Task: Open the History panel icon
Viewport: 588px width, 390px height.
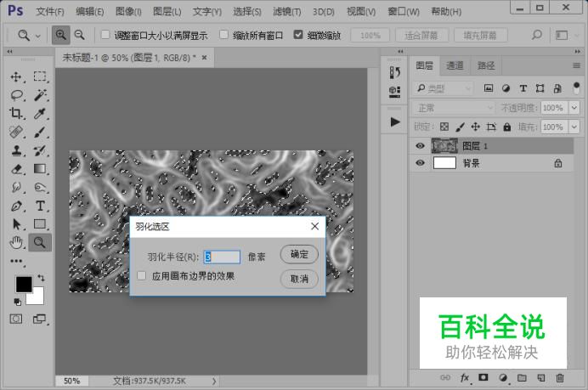Action: pos(394,72)
